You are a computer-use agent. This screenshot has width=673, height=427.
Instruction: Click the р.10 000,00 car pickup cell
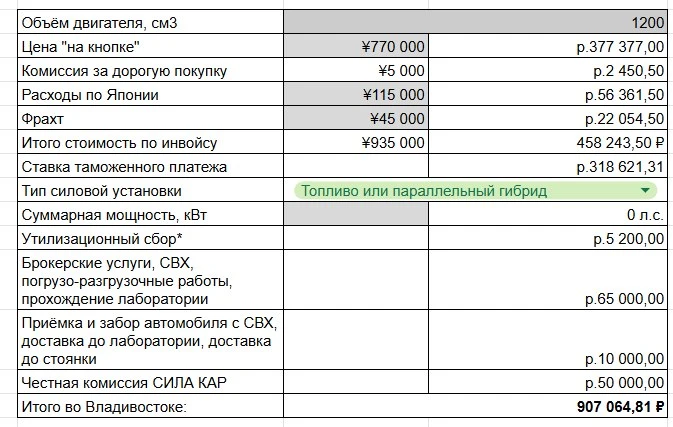point(548,339)
